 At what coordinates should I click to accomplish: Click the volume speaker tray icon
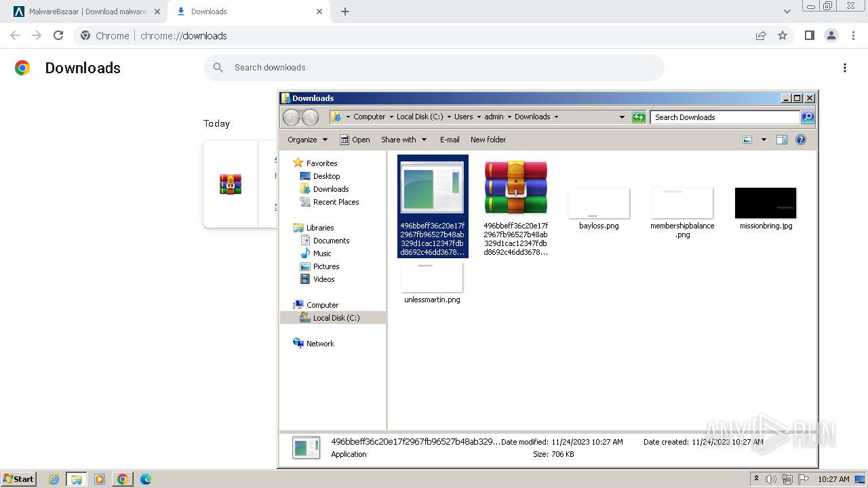[771, 479]
